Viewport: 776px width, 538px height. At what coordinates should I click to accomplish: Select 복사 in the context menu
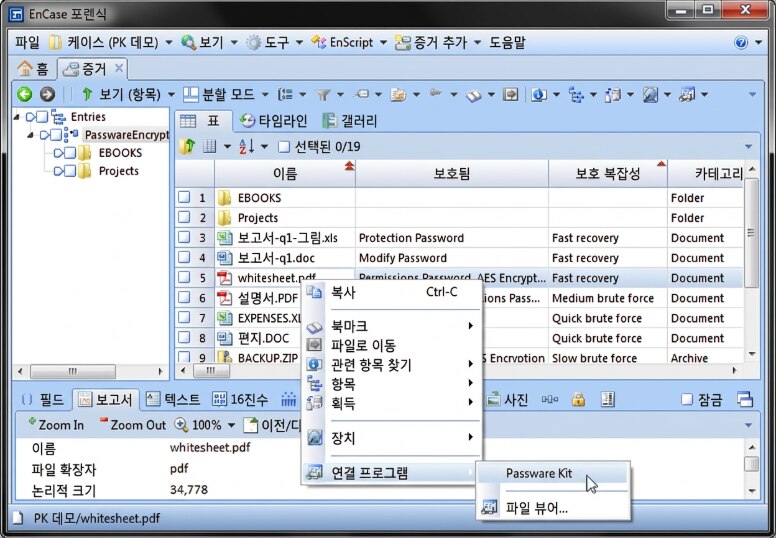coord(391,293)
